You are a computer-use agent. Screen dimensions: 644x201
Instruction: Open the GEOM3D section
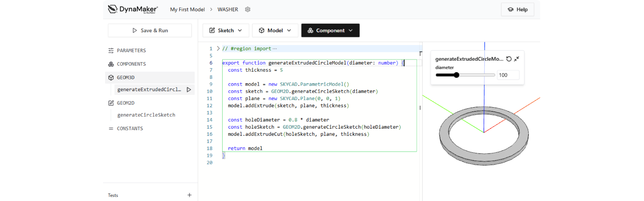pyautogui.click(x=150, y=78)
